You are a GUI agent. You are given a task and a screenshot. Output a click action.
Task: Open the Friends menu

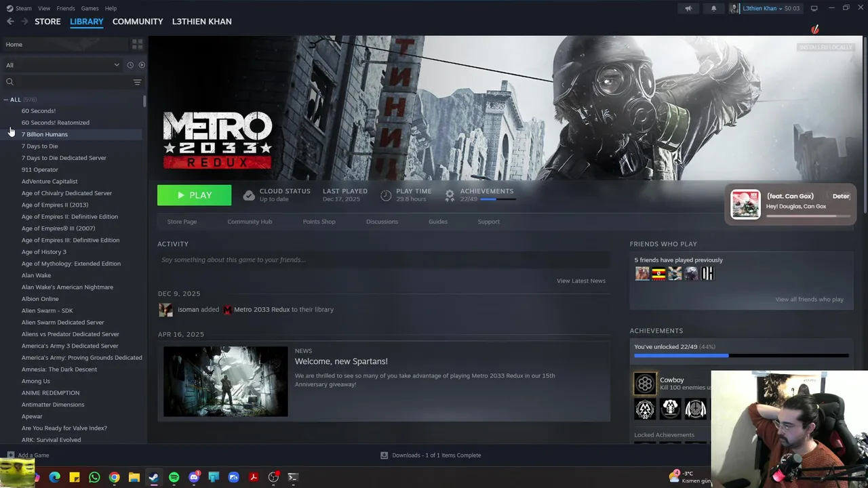pos(66,8)
